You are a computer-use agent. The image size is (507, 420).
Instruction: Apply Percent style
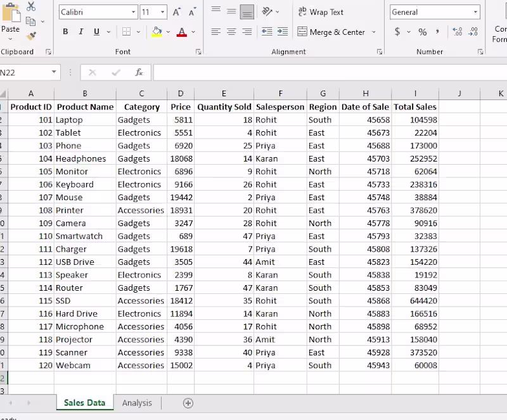423,32
